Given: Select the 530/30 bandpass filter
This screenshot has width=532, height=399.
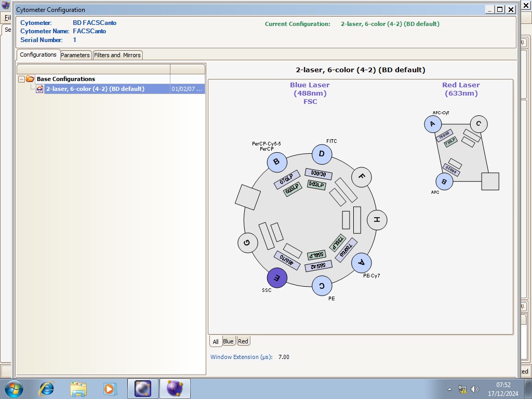Looking at the screenshot, I should (x=318, y=174).
